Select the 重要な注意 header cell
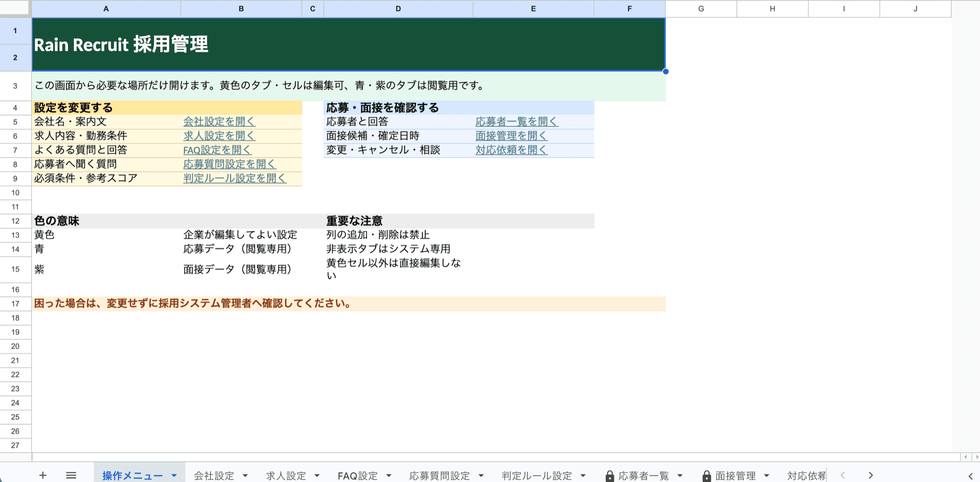Viewport: 980px width, 482px height. point(398,221)
